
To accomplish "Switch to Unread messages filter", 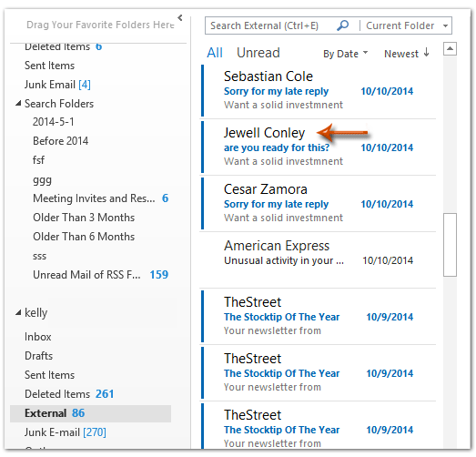I will point(258,53).
